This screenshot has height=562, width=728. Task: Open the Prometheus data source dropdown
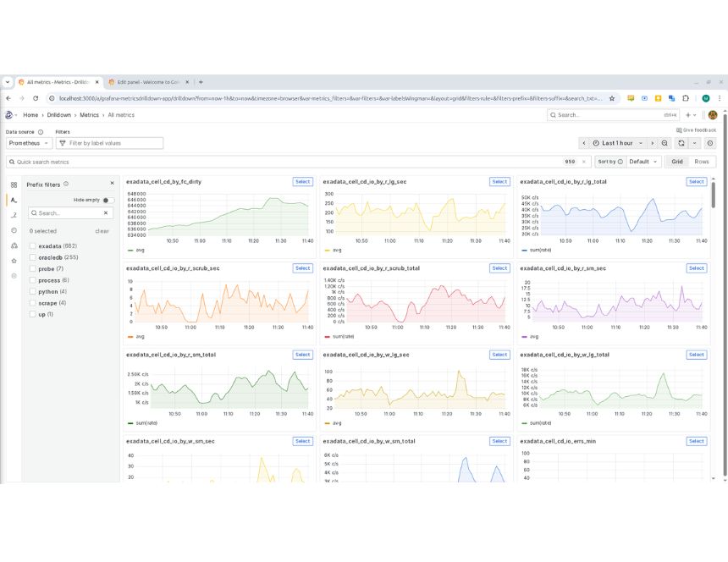pyautogui.click(x=29, y=143)
